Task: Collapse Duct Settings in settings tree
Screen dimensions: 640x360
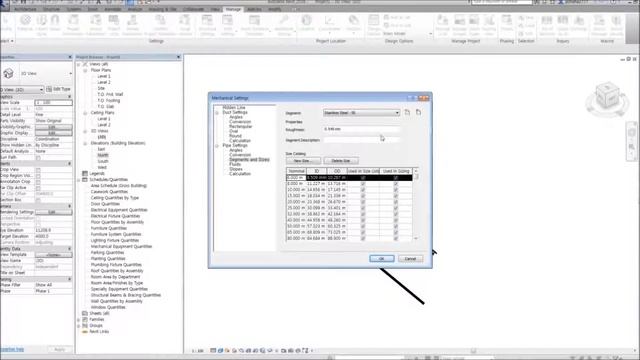Action: coord(217,112)
